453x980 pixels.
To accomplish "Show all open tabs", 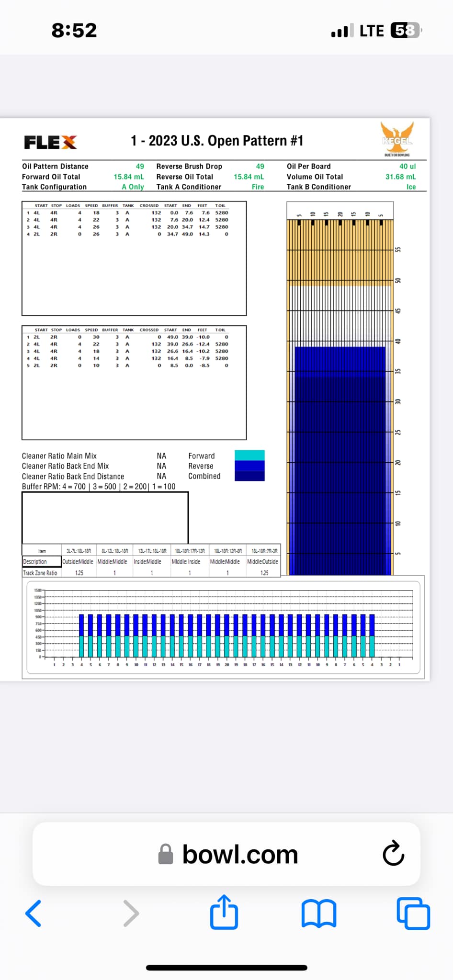I will 413,913.
